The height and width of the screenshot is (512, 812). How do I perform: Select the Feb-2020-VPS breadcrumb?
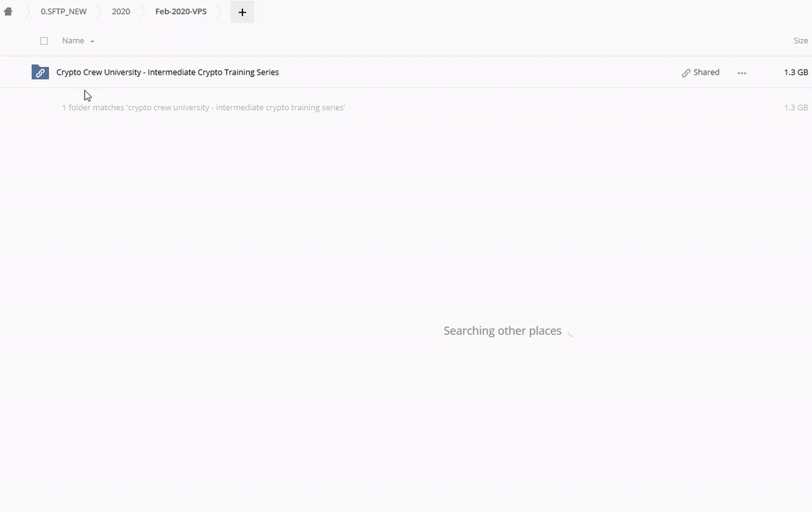(181, 11)
